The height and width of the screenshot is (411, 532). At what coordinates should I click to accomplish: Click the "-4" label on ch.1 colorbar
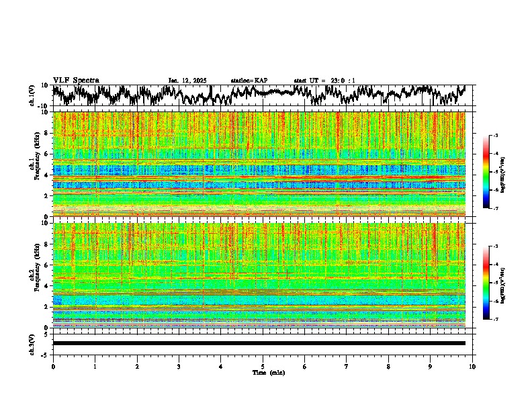point(495,154)
